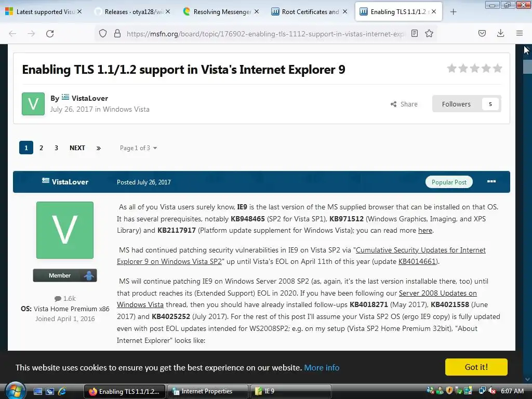Save page to Pocket
The height and width of the screenshot is (399, 532).
click(482, 33)
